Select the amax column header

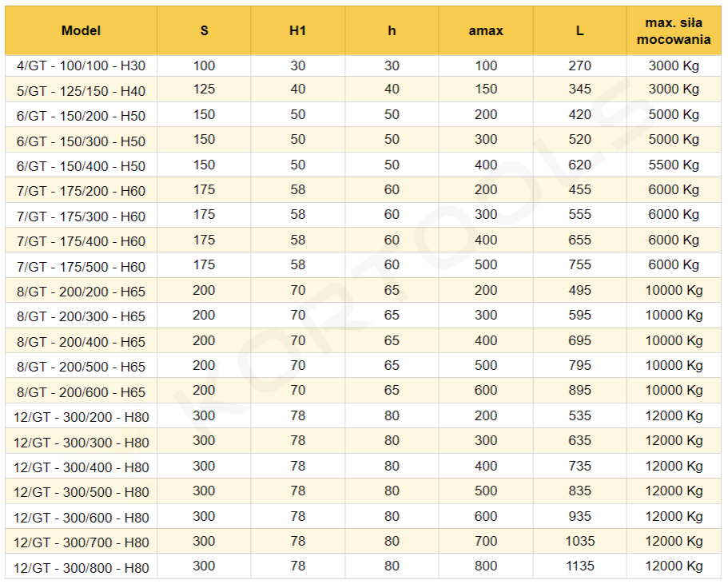pos(486,31)
